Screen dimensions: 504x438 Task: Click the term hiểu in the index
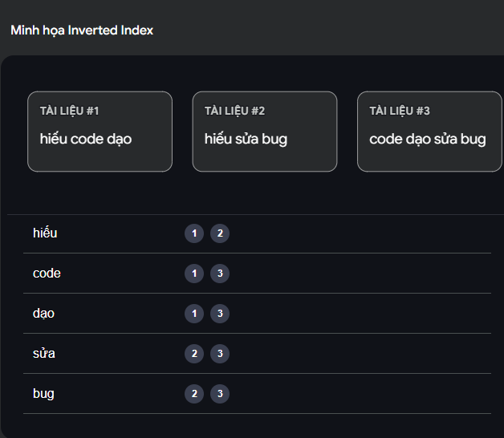click(45, 233)
